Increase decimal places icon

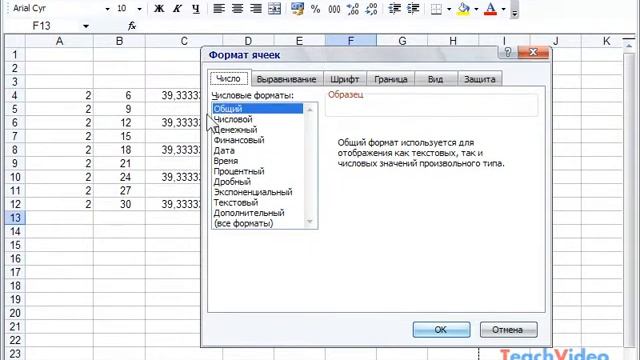click(353, 9)
